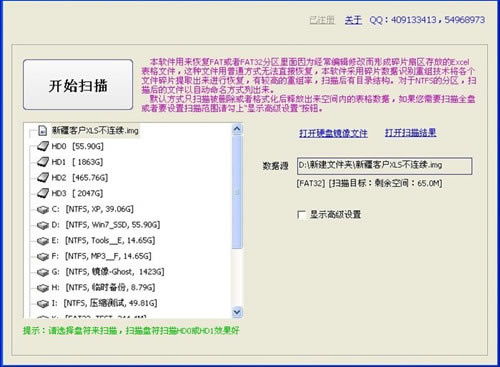Select the HD1 1863G hard disk icon
The image size is (500, 367).
click(x=43, y=162)
